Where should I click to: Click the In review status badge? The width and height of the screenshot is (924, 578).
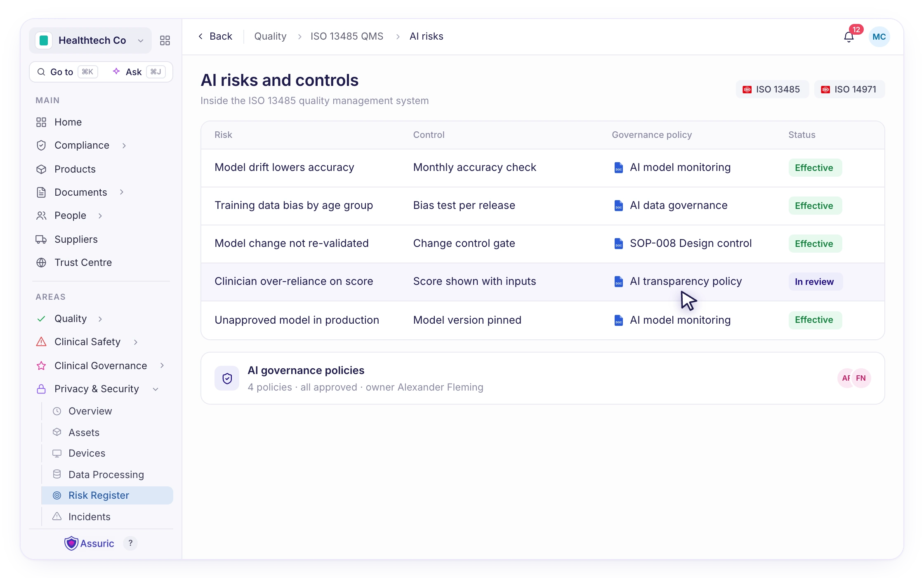(815, 282)
